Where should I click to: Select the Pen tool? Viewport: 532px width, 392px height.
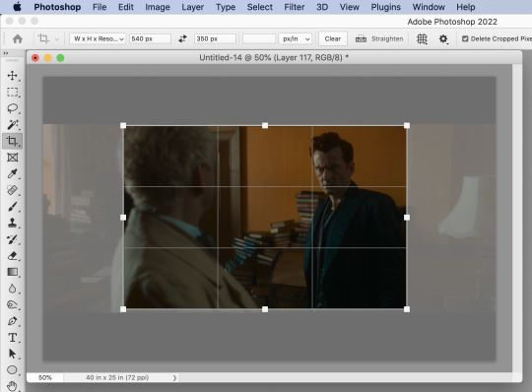(x=13, y=321)
